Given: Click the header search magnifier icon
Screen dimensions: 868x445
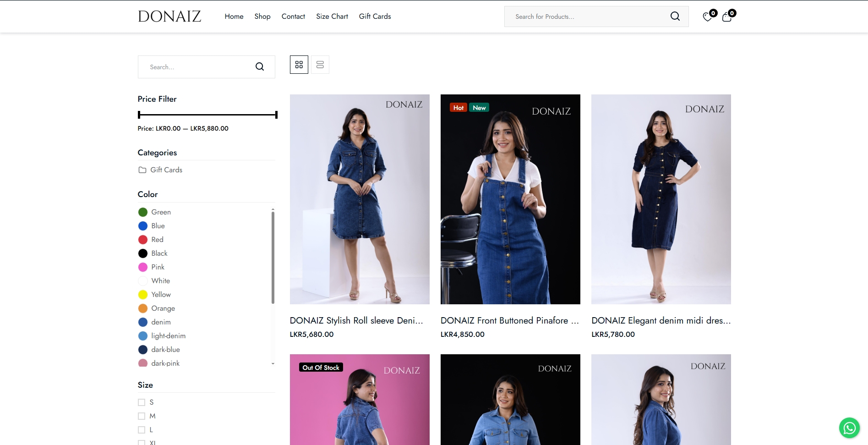Looking at the screenshot, I should pos(675,16).
